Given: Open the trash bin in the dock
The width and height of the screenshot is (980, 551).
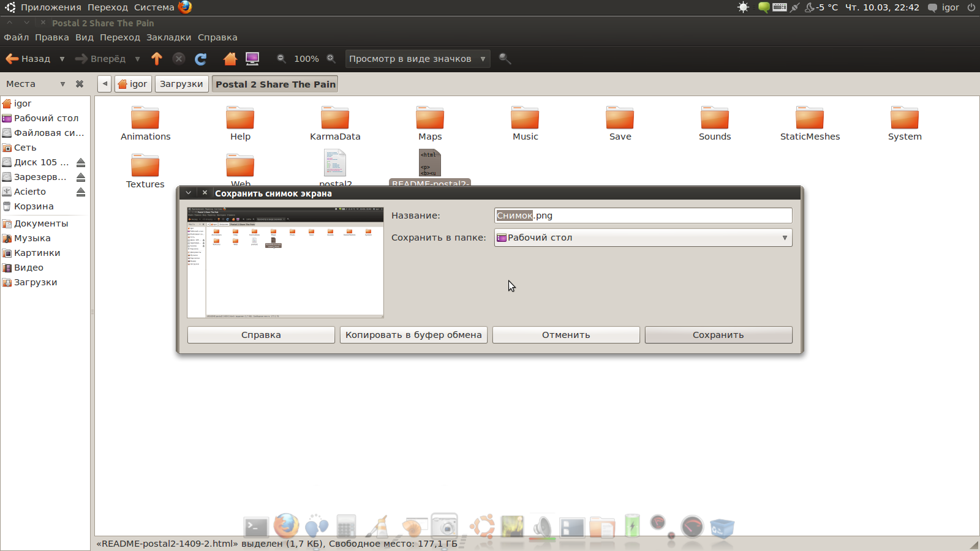Looking at the screenshot, I should pyautogui.click(x=722, y=528).
